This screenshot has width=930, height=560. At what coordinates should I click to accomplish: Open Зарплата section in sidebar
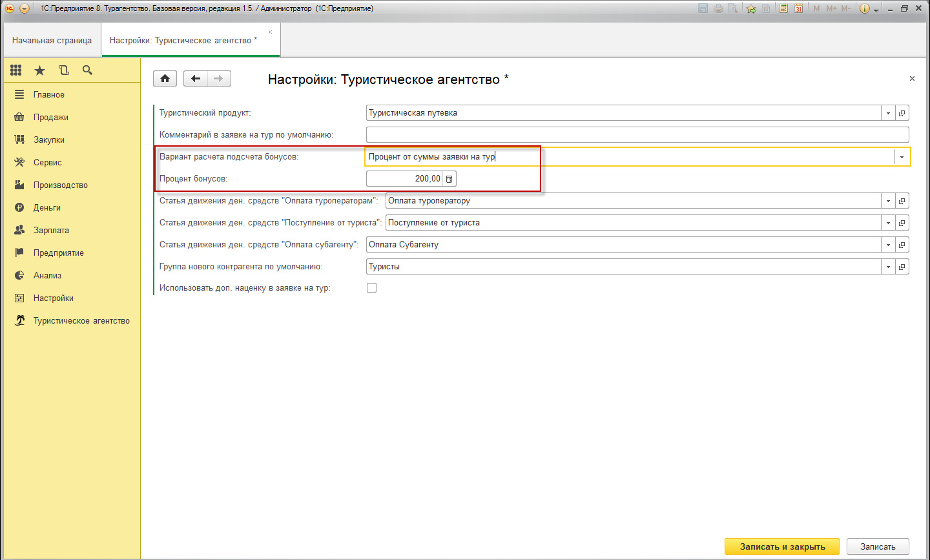tap(72, 231)
